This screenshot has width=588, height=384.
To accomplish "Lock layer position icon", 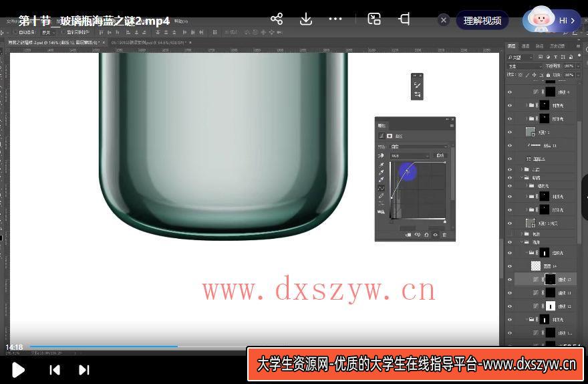I will click(534, 75).
